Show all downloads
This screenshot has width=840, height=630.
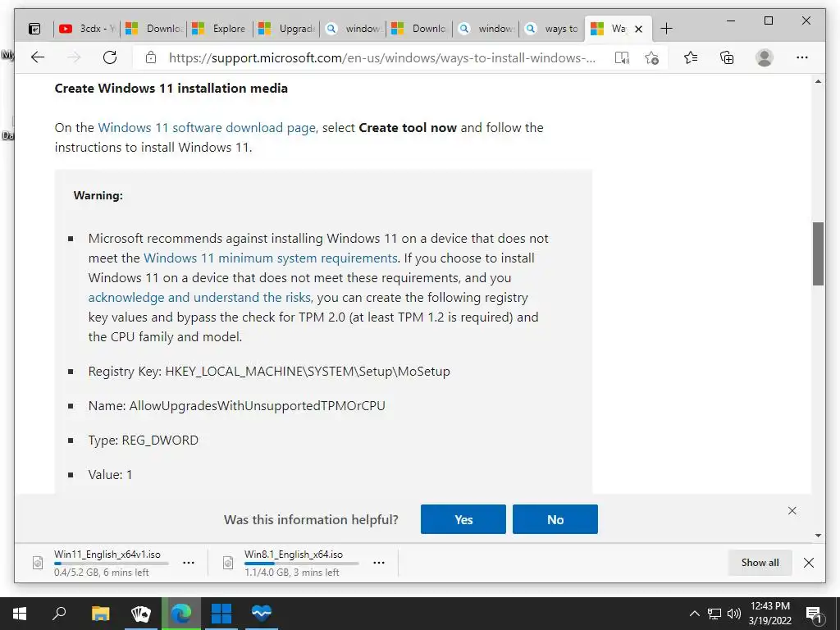click(760, 563)
